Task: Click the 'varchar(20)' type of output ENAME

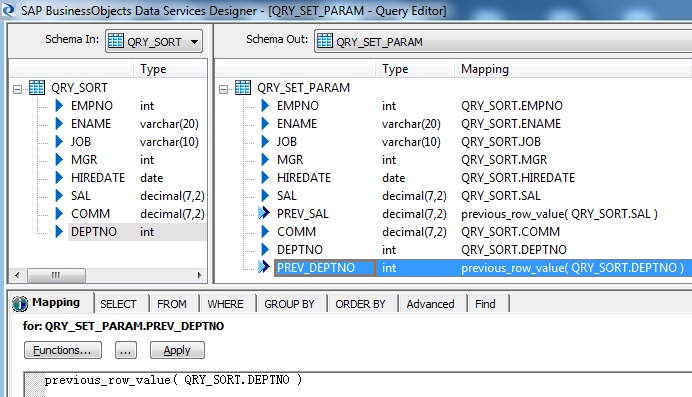Action: pos(411,124)
